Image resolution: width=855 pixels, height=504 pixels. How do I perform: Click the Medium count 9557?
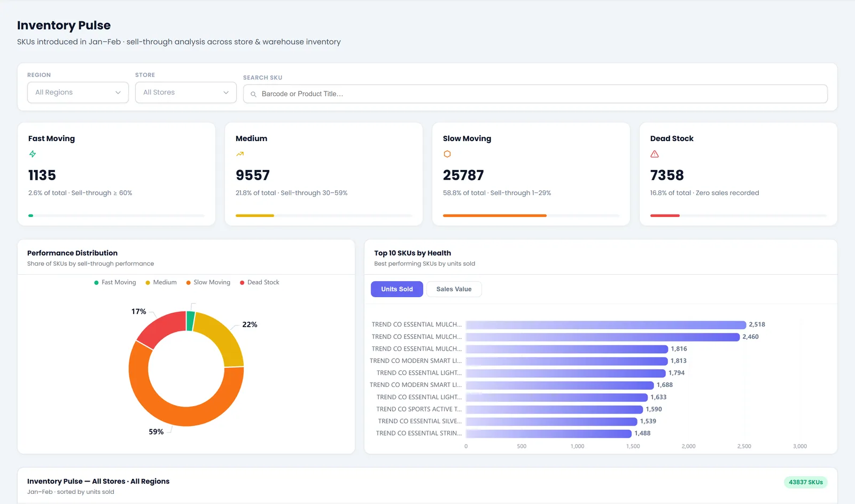[253, 175]
